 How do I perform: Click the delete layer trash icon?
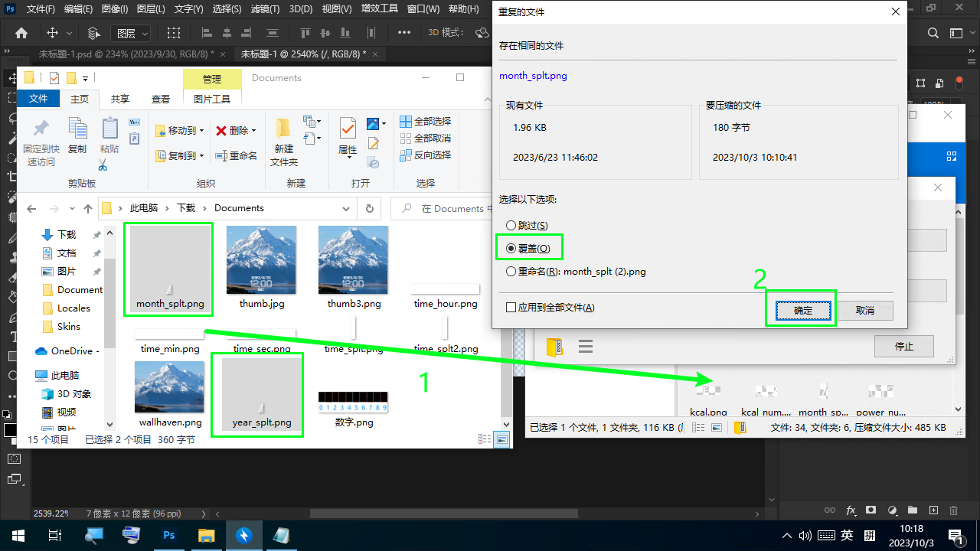pyautogui.click(x=953, y=510)
